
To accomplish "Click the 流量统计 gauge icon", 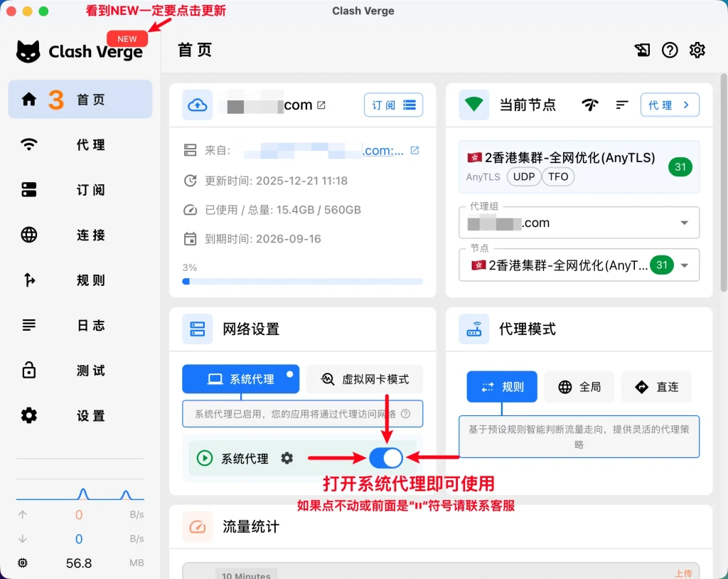I will pyautogui.click(x=198, y=526).
